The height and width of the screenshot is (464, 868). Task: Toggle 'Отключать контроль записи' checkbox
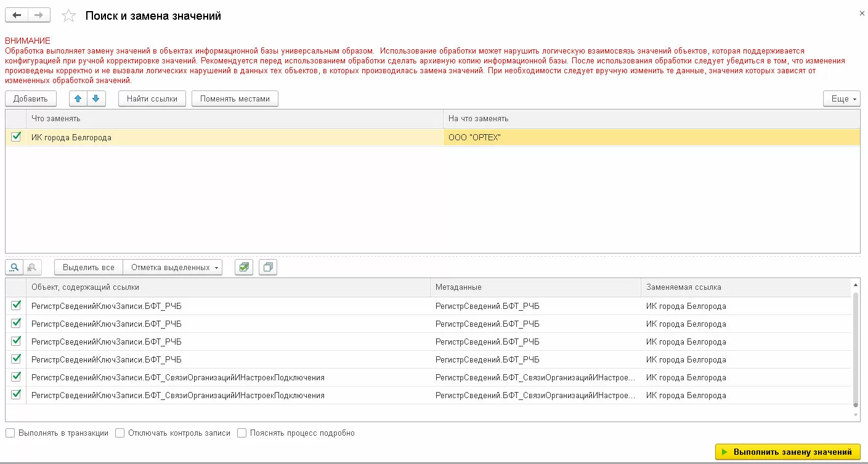click(x=120, y=433)
